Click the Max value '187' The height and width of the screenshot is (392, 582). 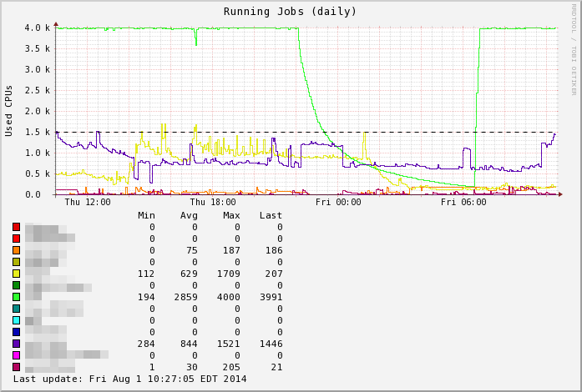pyautogui.click(x=231, y=250)
